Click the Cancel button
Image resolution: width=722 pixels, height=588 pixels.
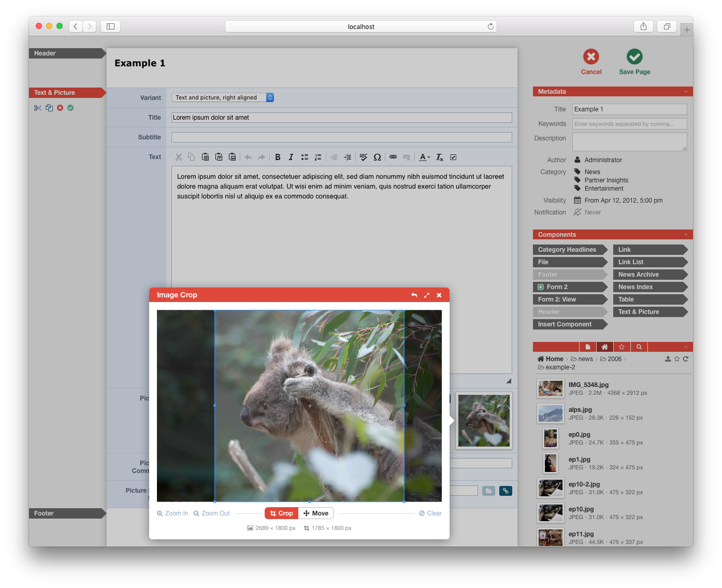591,62
